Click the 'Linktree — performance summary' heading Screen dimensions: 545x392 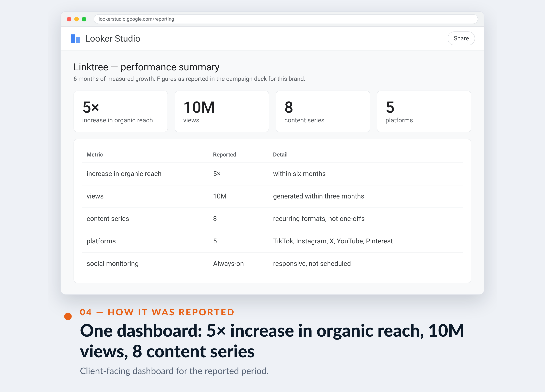click(x=146, y=67)
